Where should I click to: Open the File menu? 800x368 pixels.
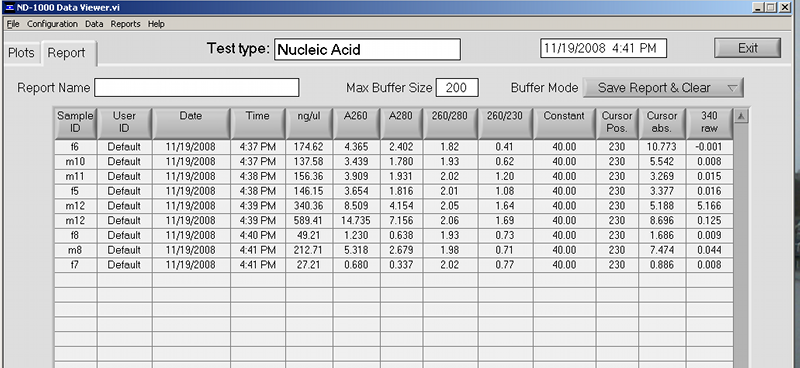coord(13,24)
